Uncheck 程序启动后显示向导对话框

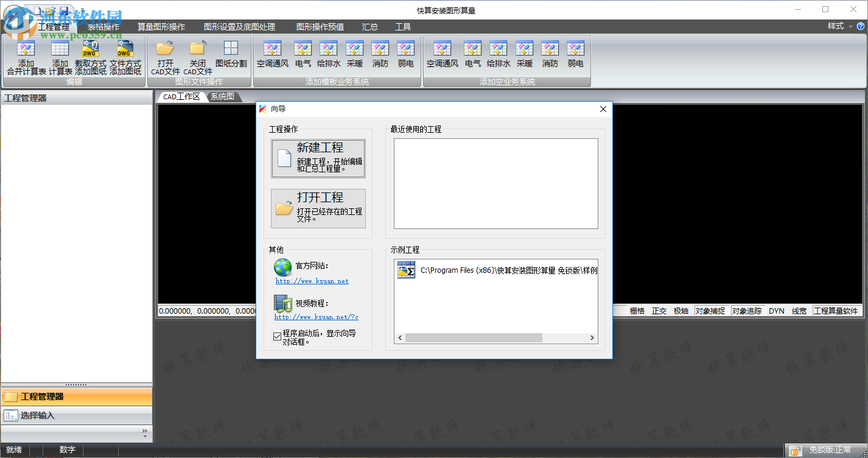276,335
